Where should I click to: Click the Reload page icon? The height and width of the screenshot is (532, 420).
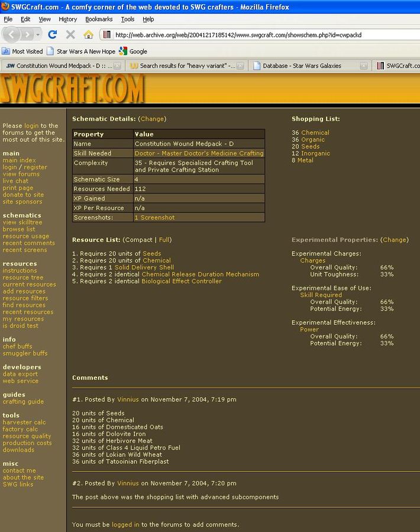[x=53, y=35]
